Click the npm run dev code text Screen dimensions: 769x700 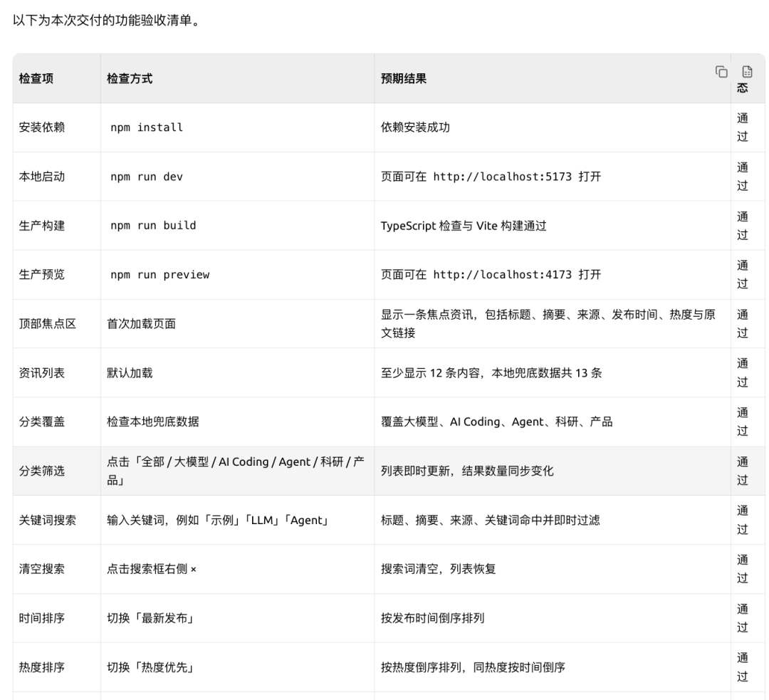[x=147, y=177]
